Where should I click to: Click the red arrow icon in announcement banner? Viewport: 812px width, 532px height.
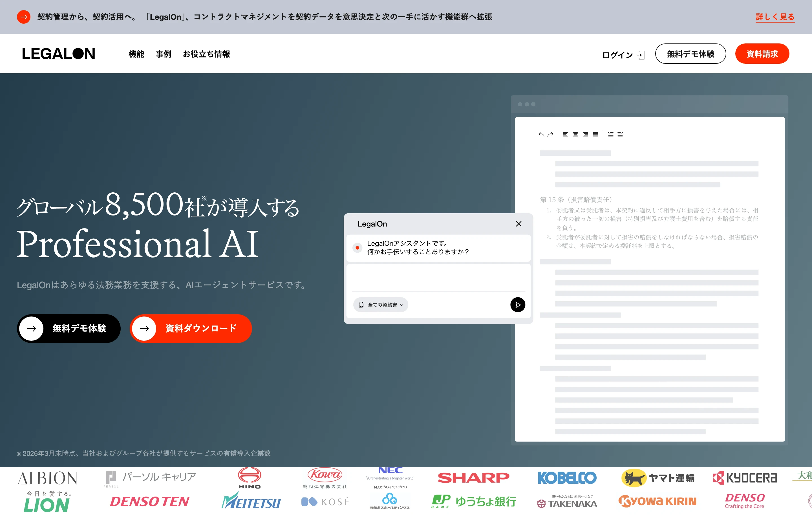(23, 17)
